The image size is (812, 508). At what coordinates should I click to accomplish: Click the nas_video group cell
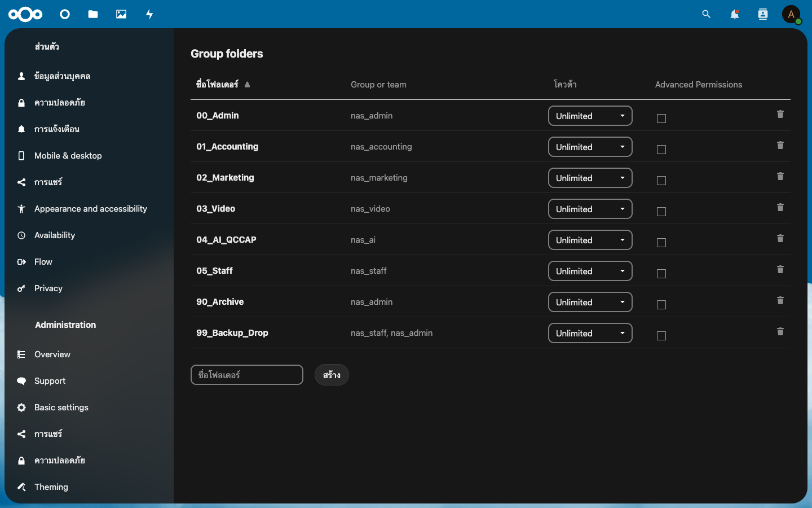[370, 209]
